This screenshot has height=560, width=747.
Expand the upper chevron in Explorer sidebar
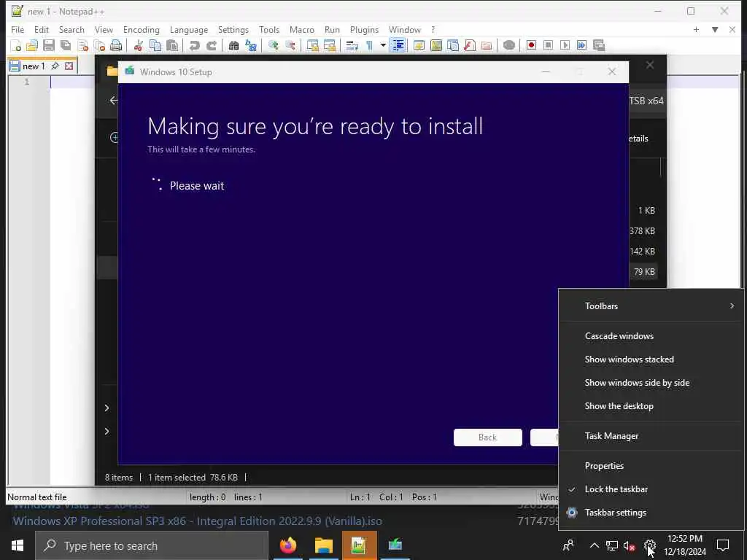(107, 408)
